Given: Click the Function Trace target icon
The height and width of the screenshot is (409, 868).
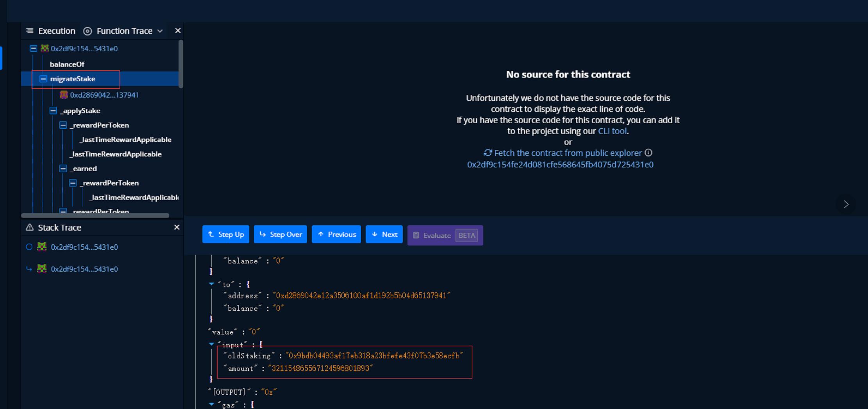Looking at the screenshot, I should click(88, 31).
